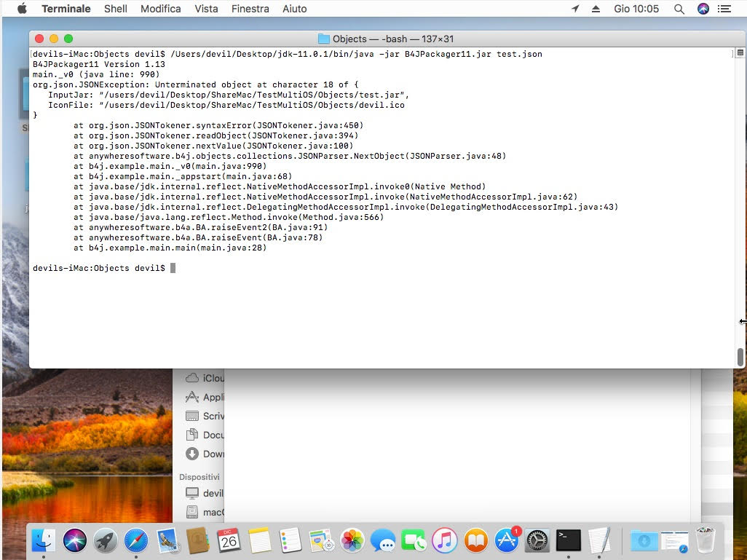Open Photos colorful flower icon
Viewport: 747px width, 560px height.
[x=352, y=540]
